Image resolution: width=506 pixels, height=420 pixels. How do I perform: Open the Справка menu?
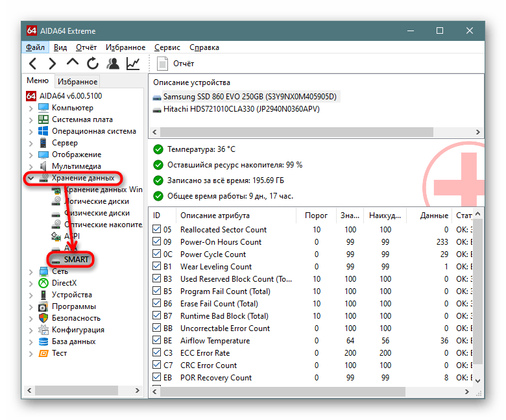tap(204, 47)
